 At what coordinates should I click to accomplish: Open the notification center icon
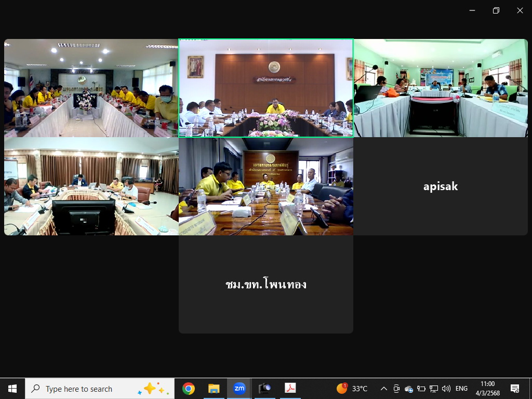pos(515,389)
